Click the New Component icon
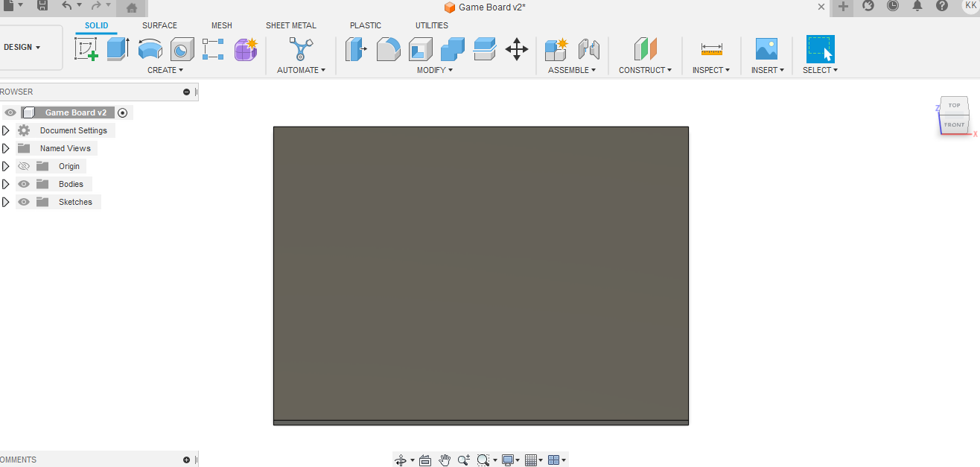The image size is (980, 467). tap(556, 49)
